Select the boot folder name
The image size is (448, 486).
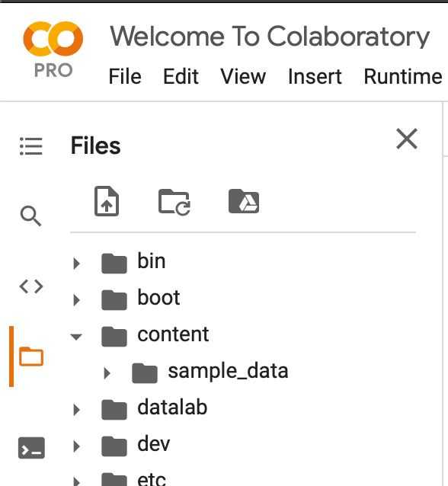click(158, 298)
